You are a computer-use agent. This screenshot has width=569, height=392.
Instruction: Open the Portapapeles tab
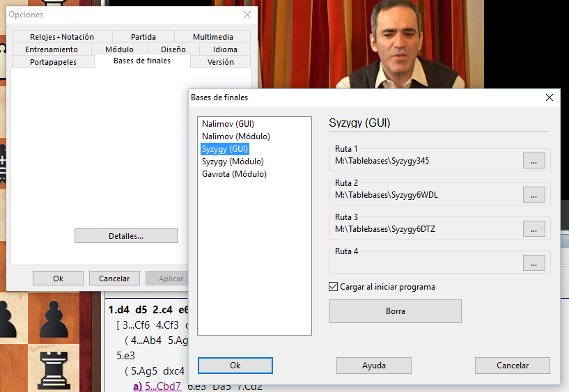[x=54, y=62]
